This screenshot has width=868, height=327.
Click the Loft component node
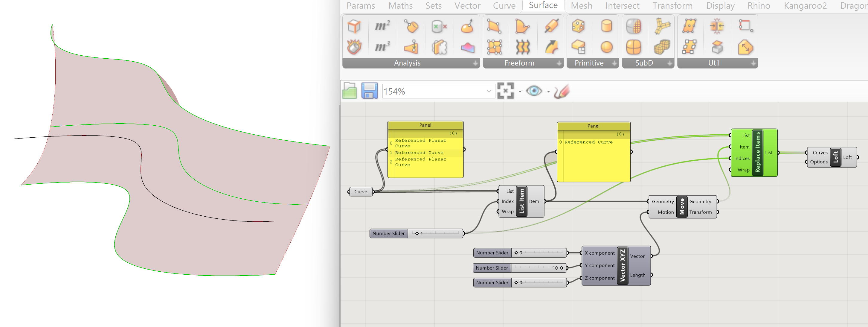835,157
